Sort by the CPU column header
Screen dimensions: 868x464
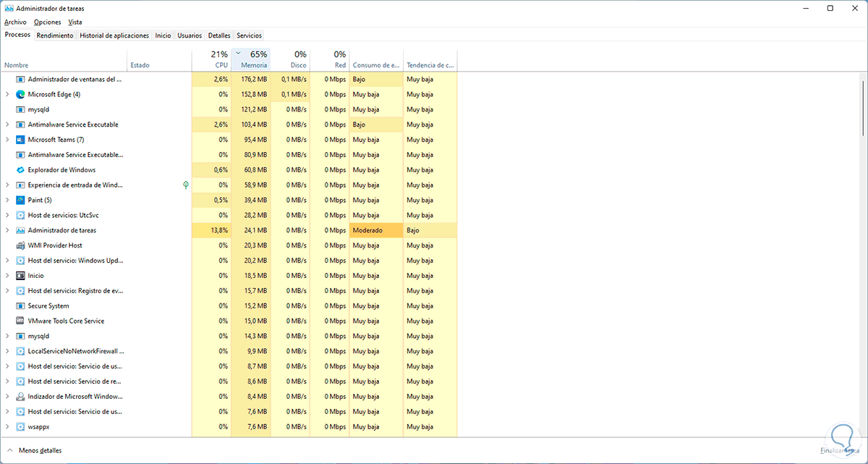pos(211,59)
